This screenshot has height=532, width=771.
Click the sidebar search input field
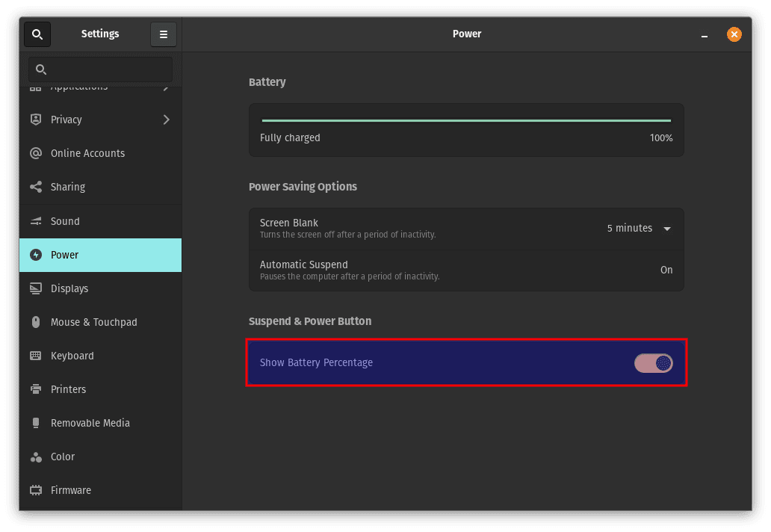(100, 69)
